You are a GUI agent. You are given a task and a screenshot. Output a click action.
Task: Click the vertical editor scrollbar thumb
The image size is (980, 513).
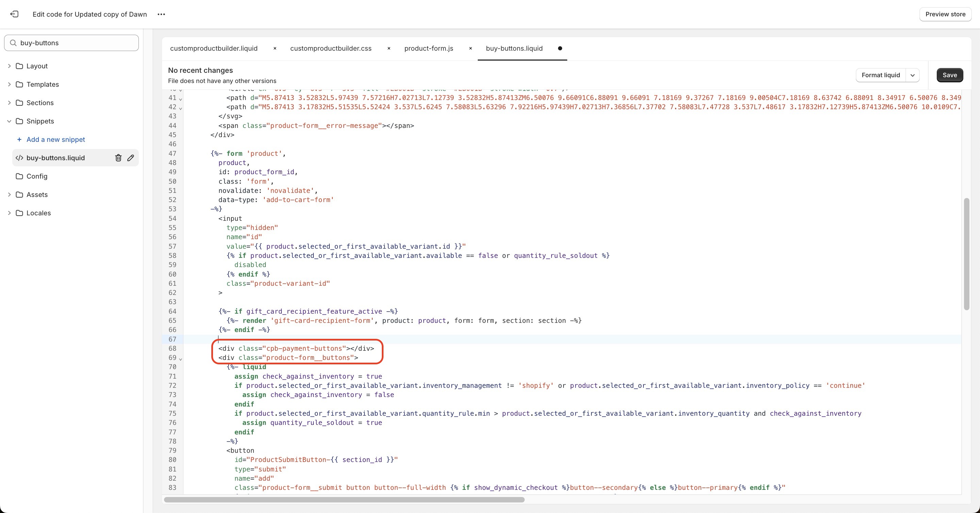tap(966, 254)
